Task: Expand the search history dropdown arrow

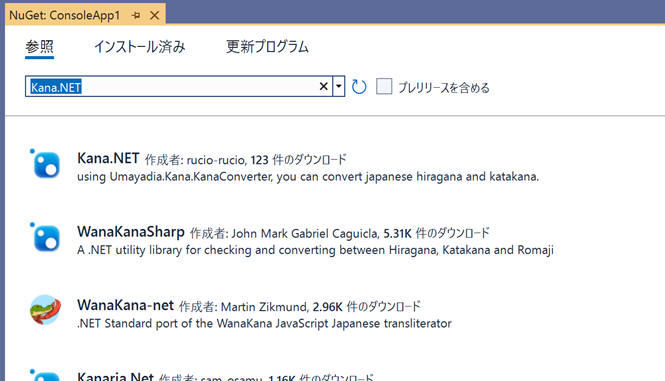Action: tap(338, 87)
